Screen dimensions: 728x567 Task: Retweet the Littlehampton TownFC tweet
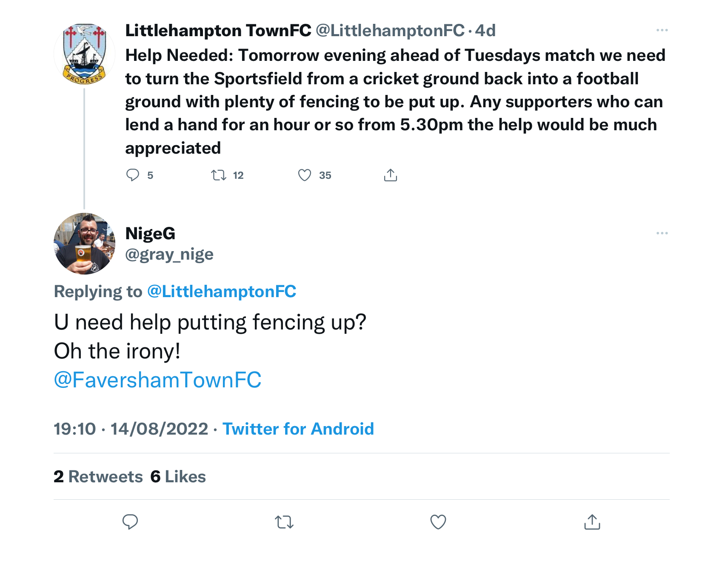click(219, 175)
